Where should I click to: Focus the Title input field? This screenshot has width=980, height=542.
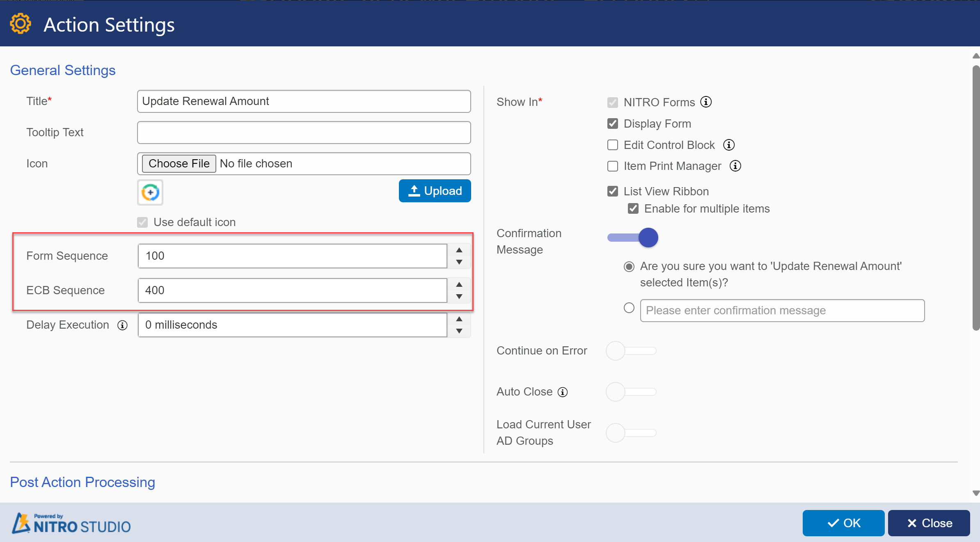304,101
